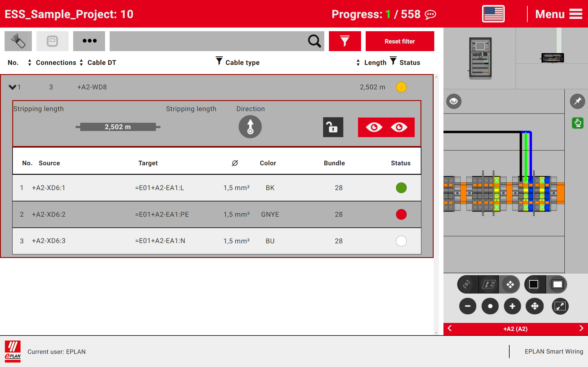Click the Connections column sort arrows
588x367 pixels.
[81, 62]
